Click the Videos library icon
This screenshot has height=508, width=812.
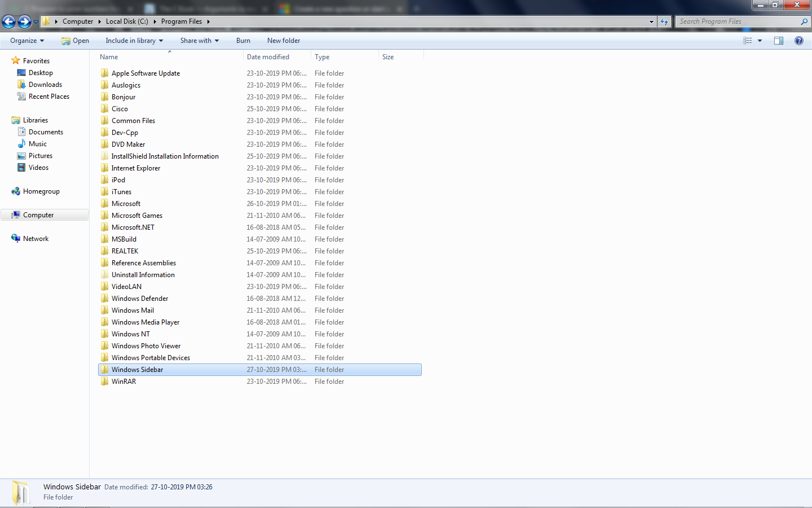[21, 168]
